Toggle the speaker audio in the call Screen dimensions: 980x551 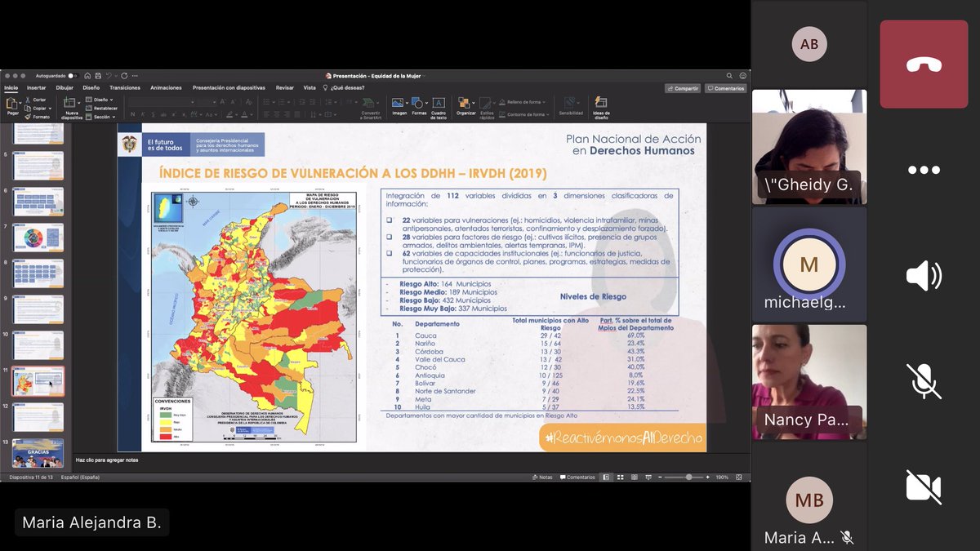pos(924,276)
